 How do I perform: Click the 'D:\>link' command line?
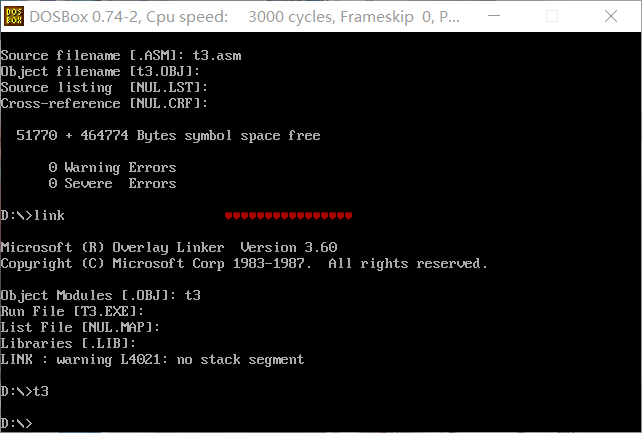(x=33, y=215)
